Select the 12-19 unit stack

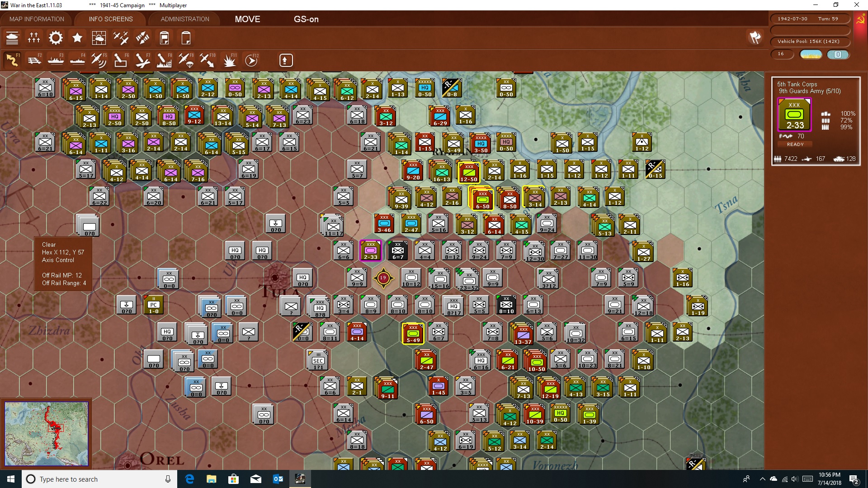click(550, 388)
